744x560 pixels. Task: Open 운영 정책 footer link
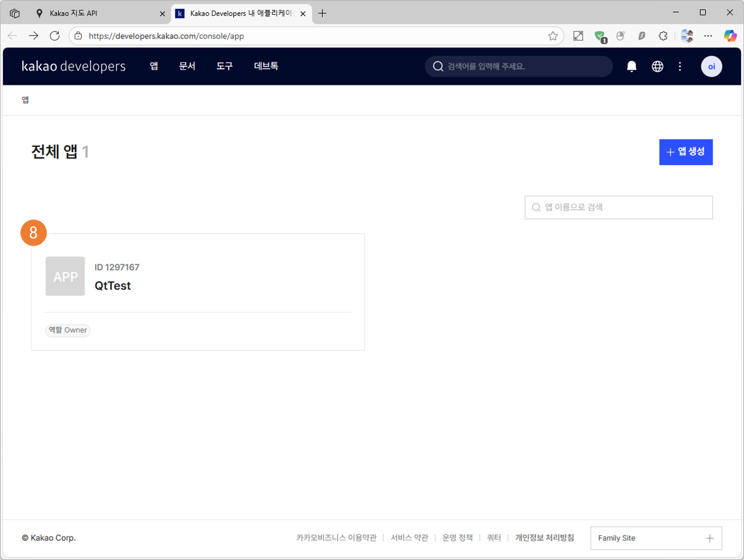tap(458, 538)
